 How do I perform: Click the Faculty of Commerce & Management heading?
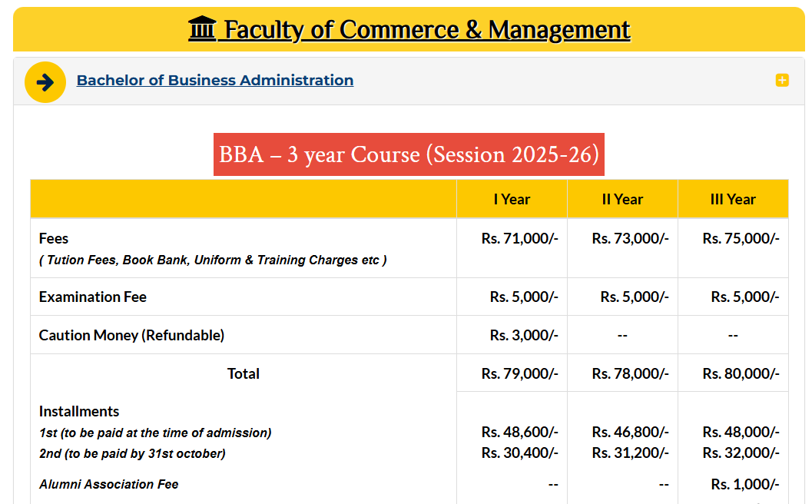pyautogui.click(x=426, y=29)
